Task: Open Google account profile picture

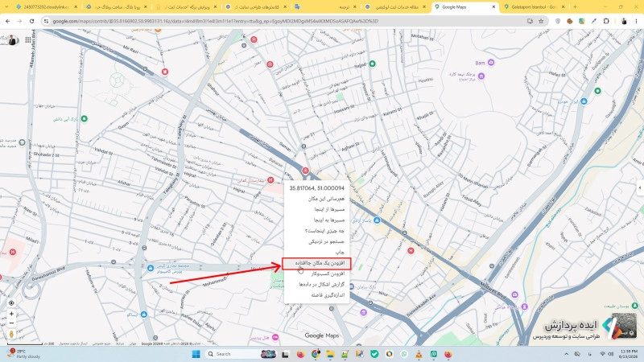Action: tap(12, 39)
